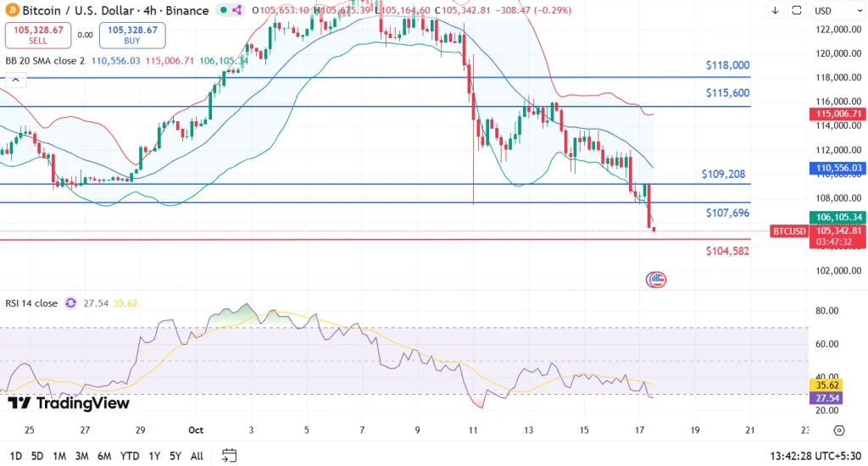Click the US flag economic event icon

656,279
